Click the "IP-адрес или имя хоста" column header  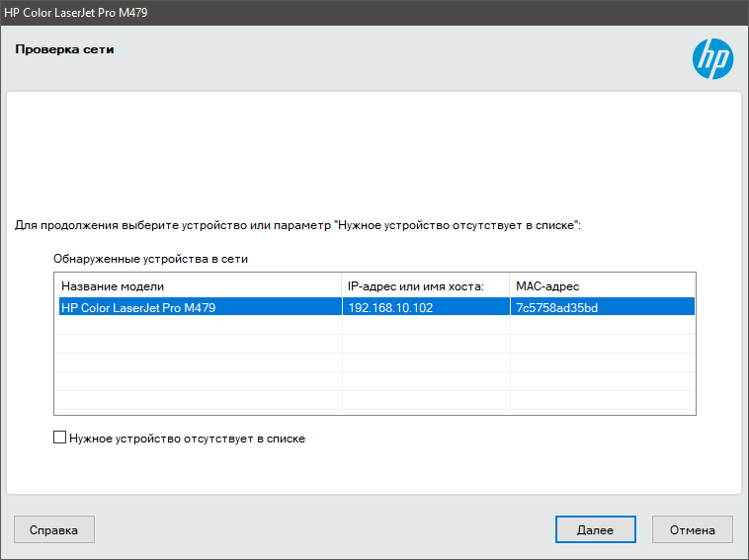(x=425, y=285)
